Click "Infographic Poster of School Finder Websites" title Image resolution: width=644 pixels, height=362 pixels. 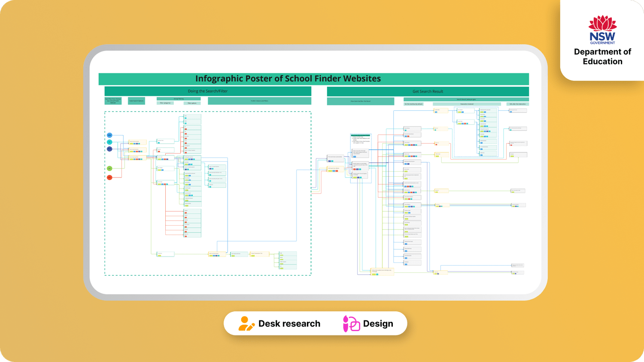pyautogui.click(x=288, y=78)
